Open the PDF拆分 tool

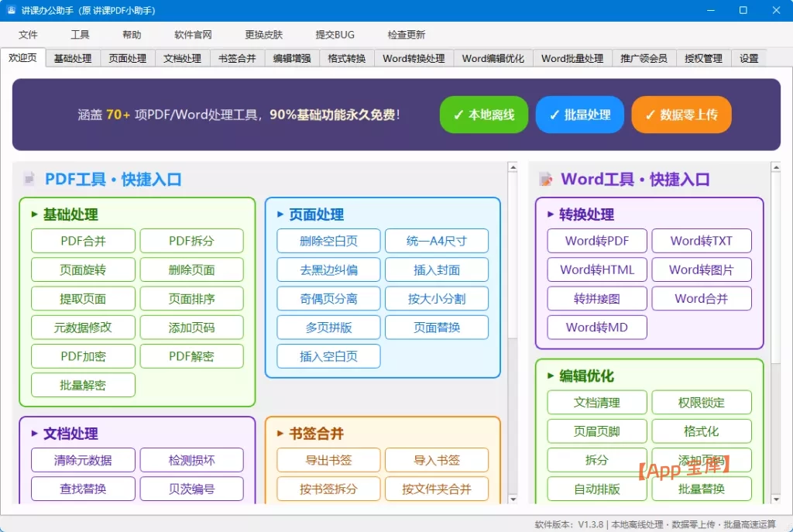tap(192, 241)
